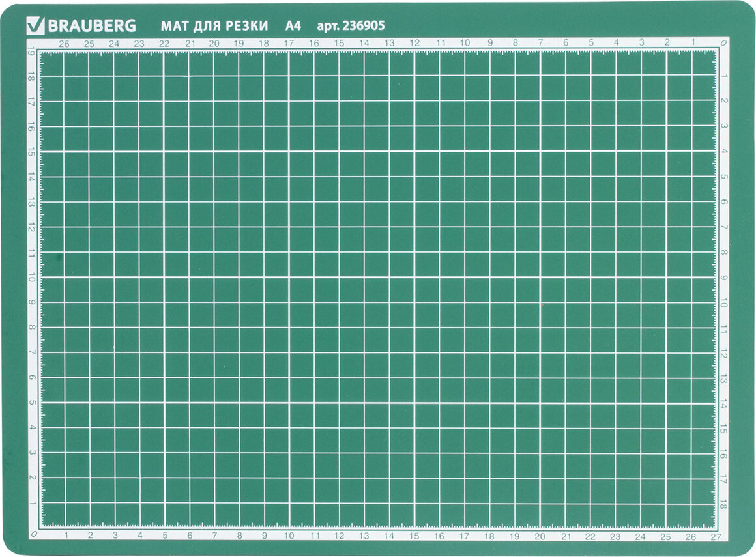
Task: Click number 3 on the left ruler
Action: 31,453
